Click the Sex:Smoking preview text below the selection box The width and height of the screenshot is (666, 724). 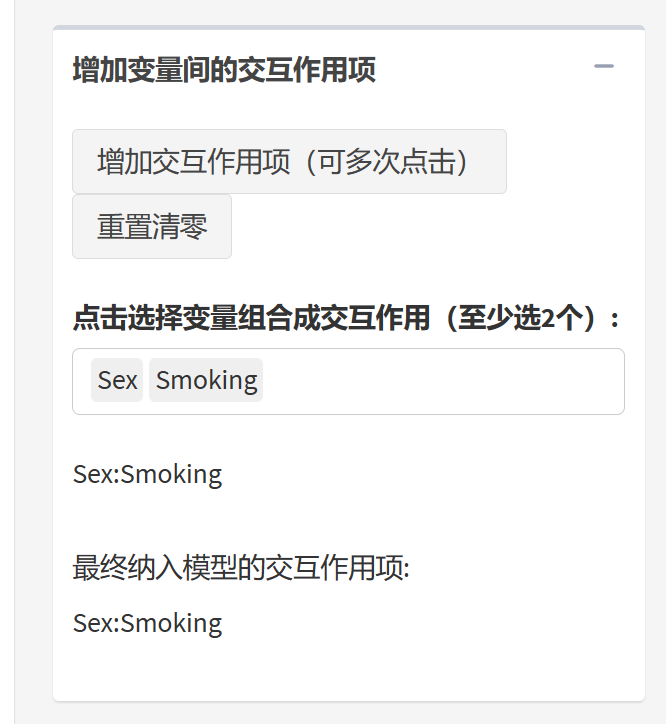pos(147,473)
